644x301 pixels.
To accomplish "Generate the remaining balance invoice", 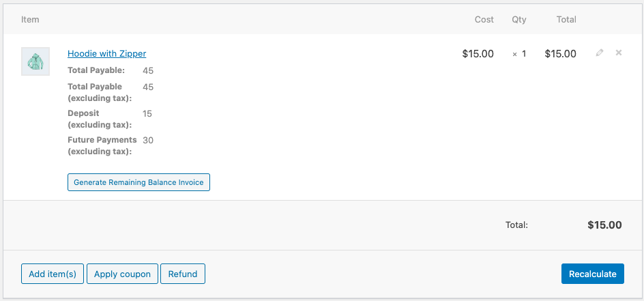I will coord(138,183).
